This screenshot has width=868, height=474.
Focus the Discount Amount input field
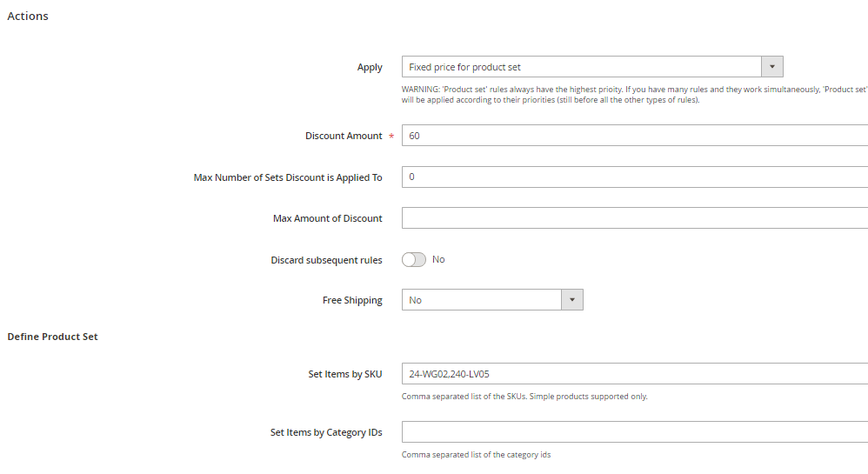coord(635,136)
